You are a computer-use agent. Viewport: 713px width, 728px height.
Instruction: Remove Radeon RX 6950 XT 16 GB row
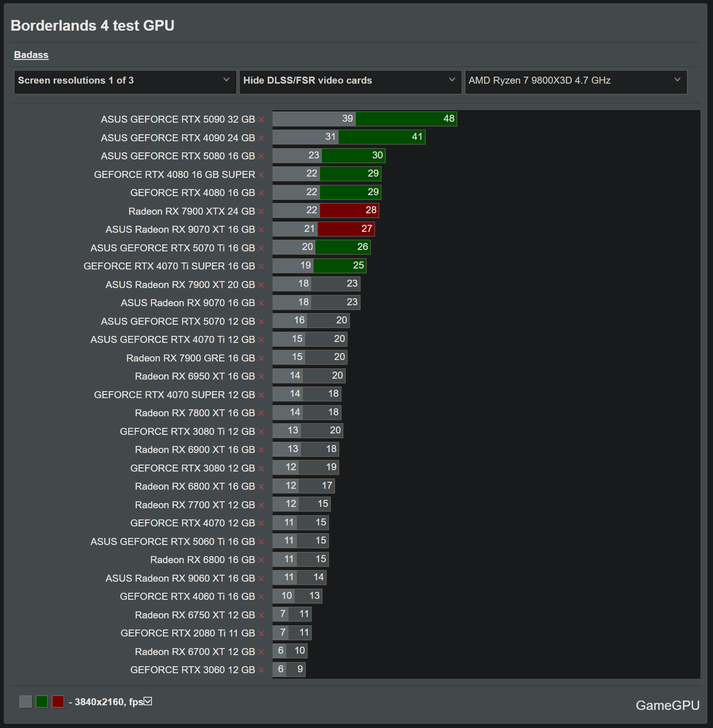[x=262, y=376]
